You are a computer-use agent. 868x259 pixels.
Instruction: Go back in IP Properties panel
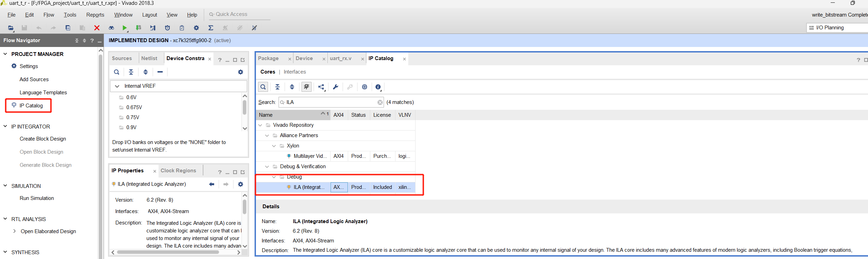[211, 184]
